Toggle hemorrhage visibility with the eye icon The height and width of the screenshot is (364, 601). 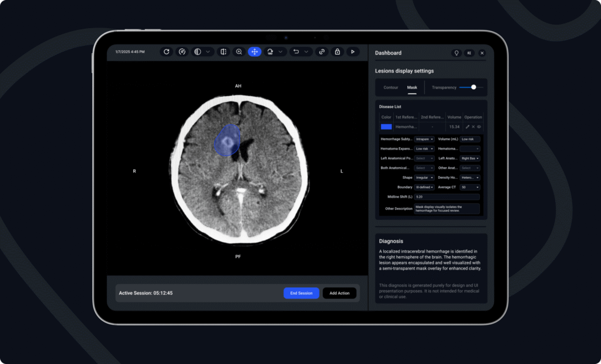coord(479,127)
